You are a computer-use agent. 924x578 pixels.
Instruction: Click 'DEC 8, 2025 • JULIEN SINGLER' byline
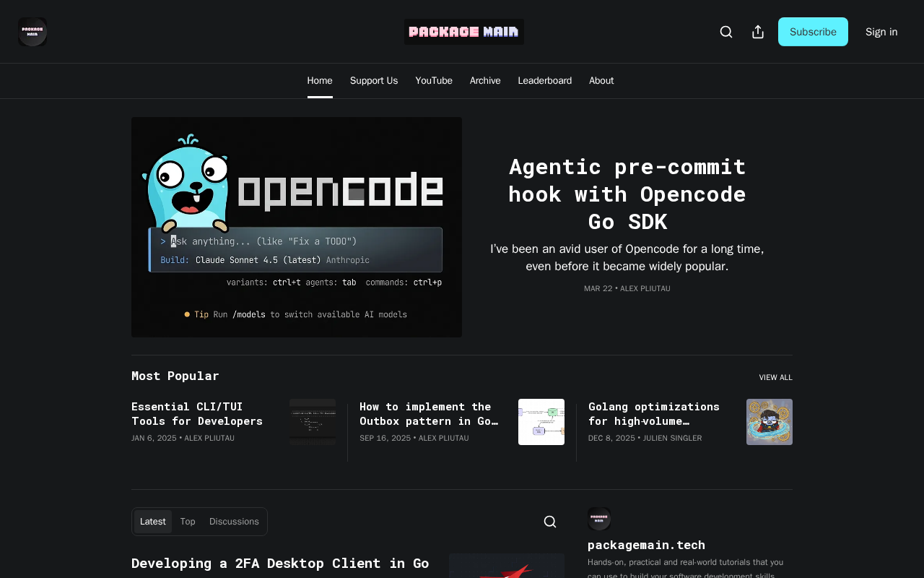coord(645,438)
